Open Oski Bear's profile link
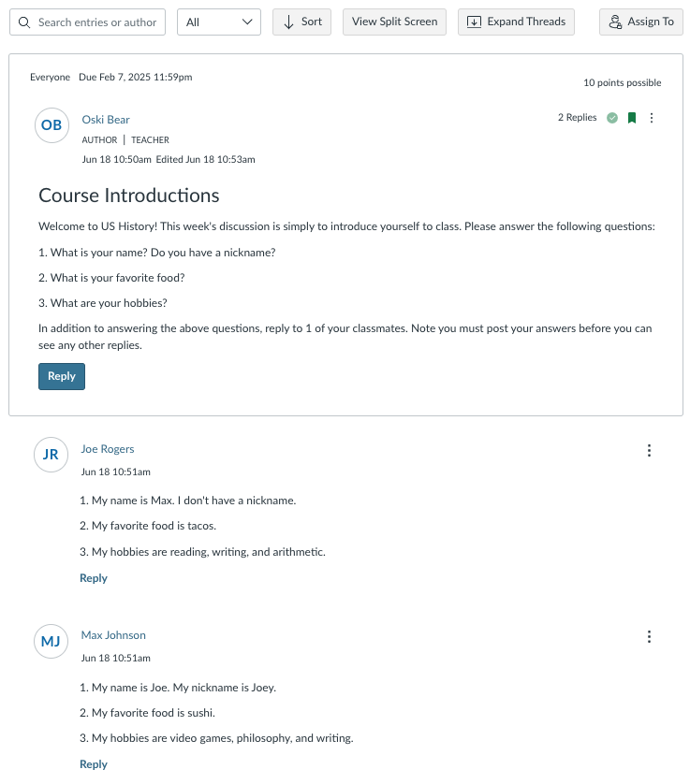Image resolution: width=690 pixels, height=784 pixels. [x=106, y=119]
